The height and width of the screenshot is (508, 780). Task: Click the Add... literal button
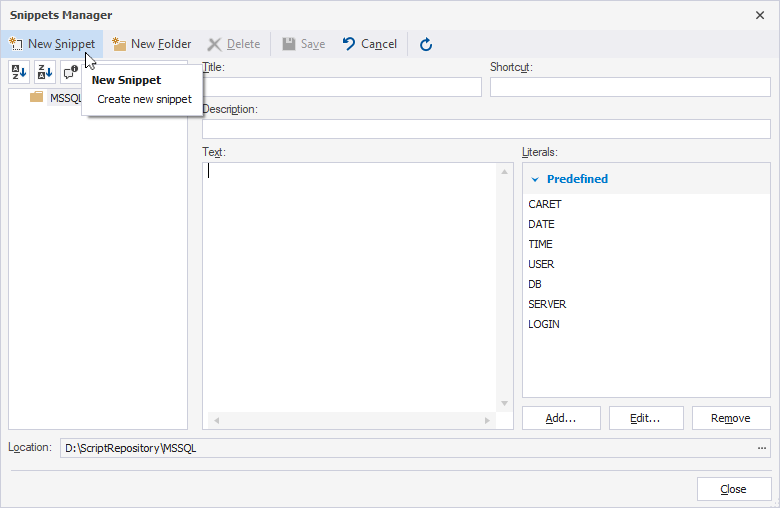pos(561,418)
